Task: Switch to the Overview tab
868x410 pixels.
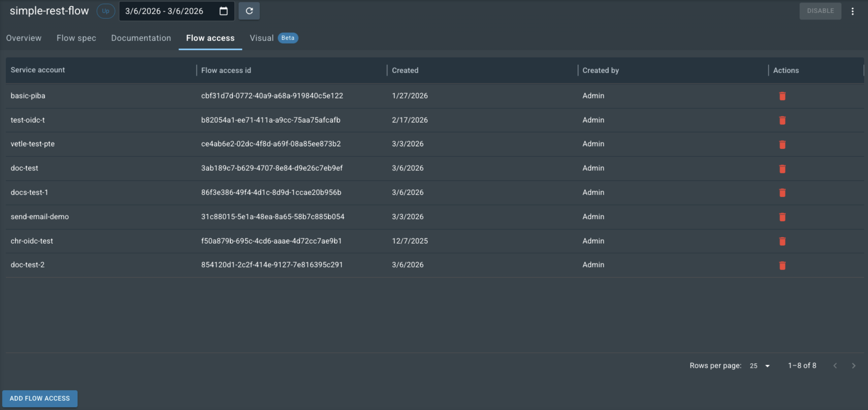Action: 23,38
